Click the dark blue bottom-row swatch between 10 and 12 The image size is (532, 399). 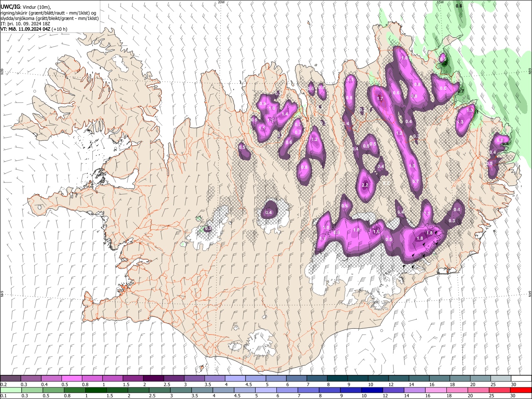pyautogui.click(x=372, y=390)
